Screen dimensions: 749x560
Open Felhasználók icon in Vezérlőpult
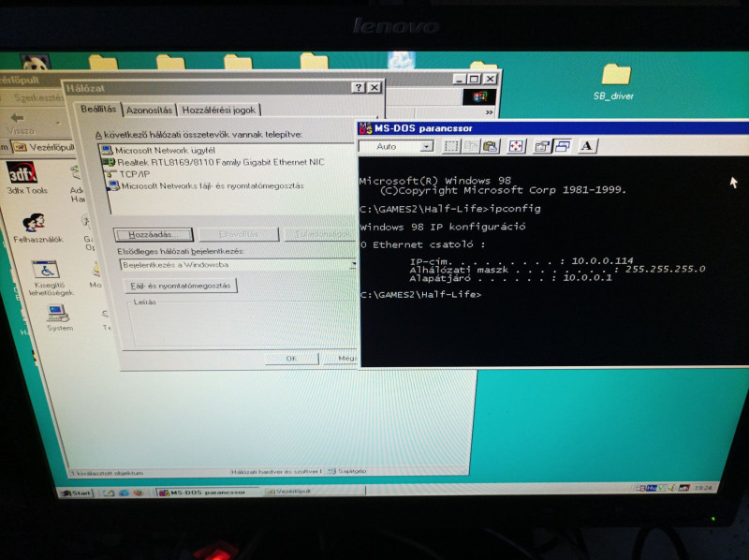pyautogui.click(x=36, y=228)
